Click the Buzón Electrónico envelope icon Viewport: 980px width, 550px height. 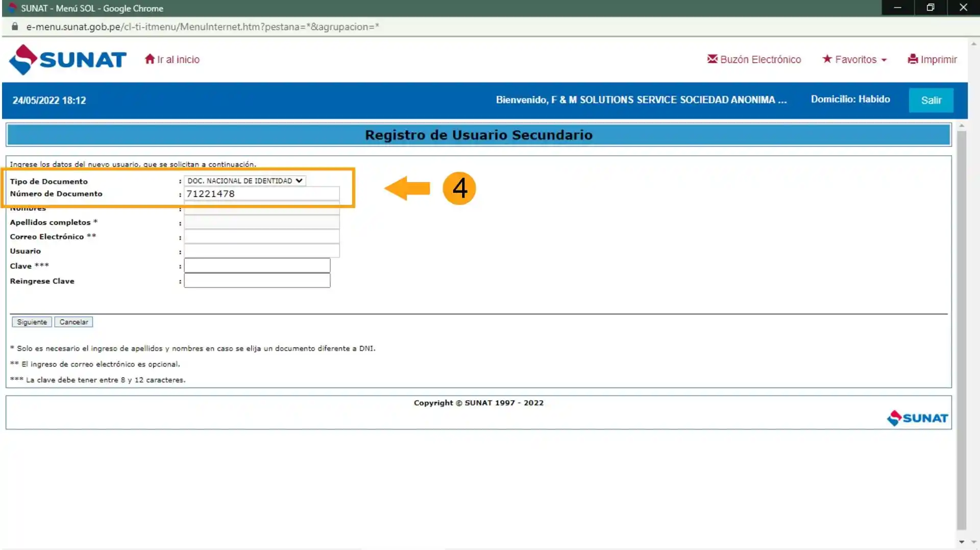[x=712, y=59]
